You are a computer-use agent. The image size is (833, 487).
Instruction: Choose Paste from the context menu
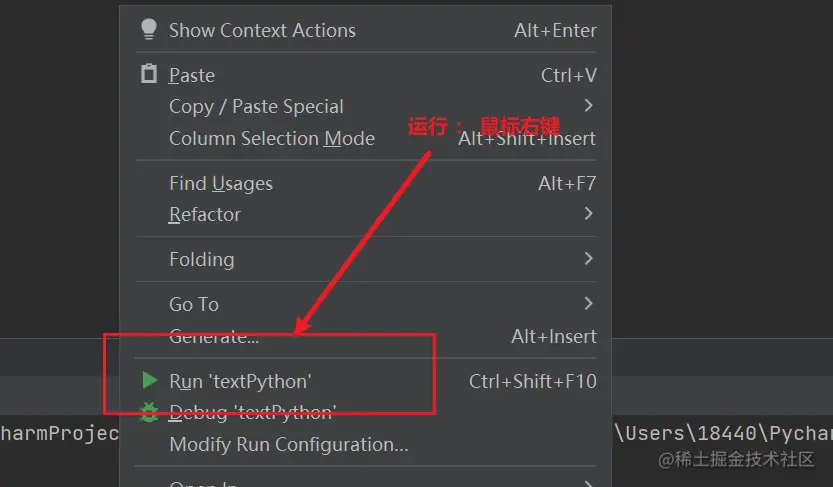coord(192,75)
